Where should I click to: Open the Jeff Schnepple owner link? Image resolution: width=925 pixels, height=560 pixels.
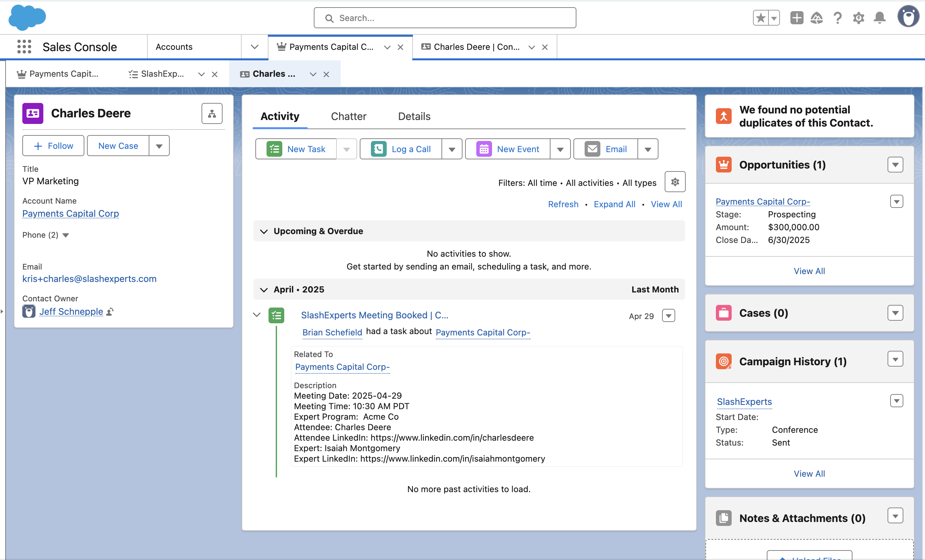(71, 311)
